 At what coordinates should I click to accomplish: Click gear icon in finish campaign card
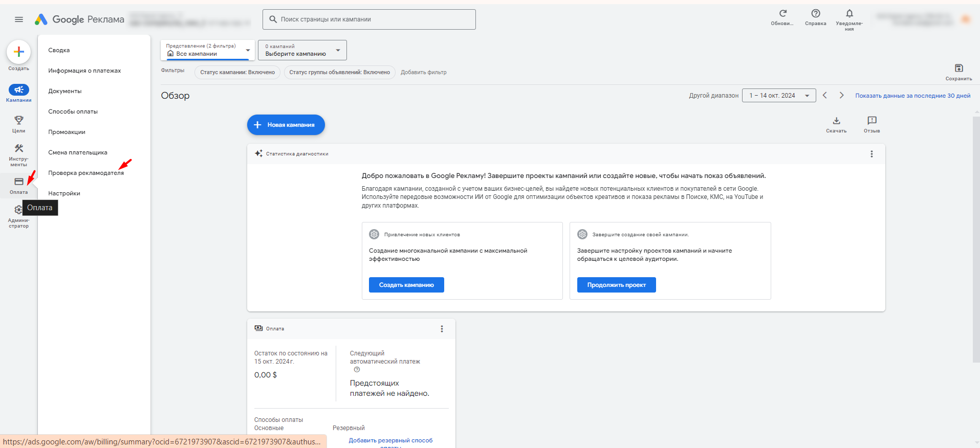pos(582,234)
